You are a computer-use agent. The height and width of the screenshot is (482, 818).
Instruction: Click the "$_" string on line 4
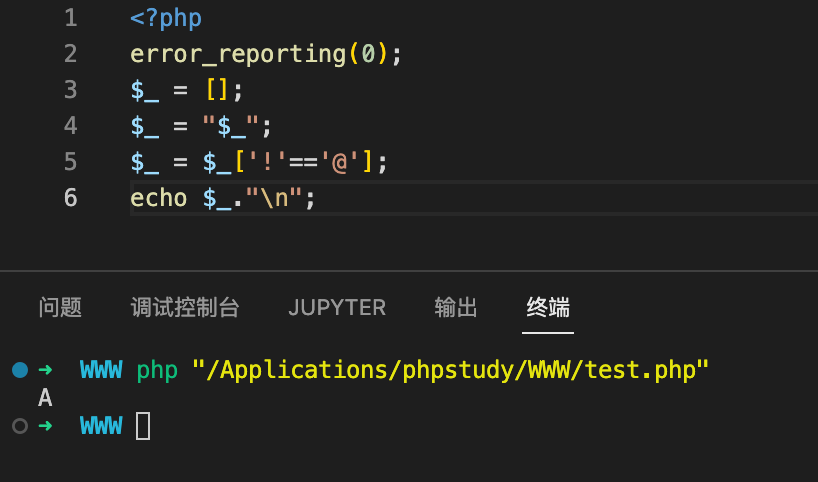point(231,126)
